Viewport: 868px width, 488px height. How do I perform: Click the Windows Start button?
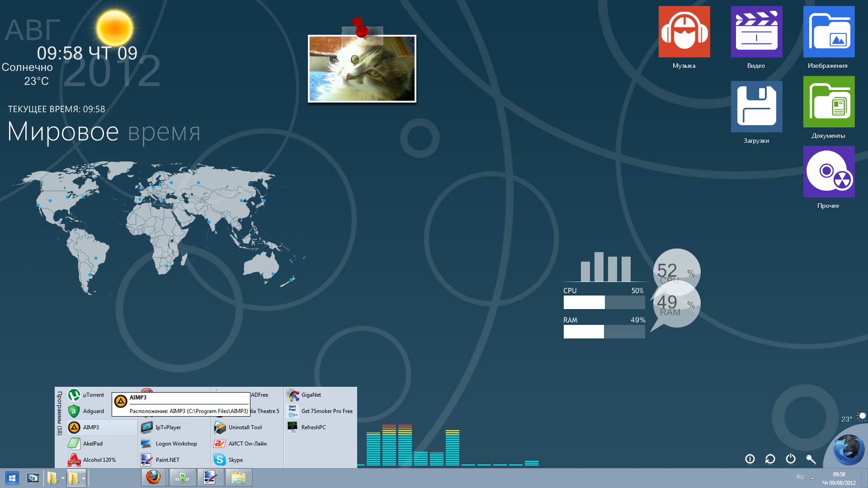pos(12,478)
